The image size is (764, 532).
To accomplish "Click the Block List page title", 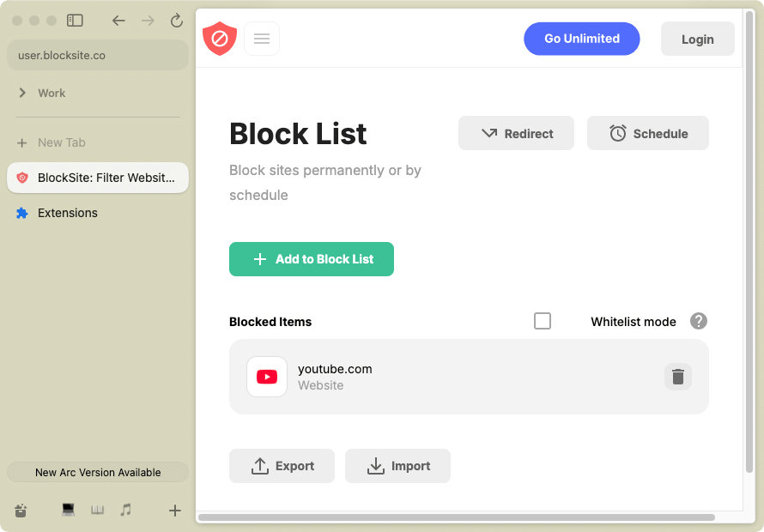I will pos(298,134).
